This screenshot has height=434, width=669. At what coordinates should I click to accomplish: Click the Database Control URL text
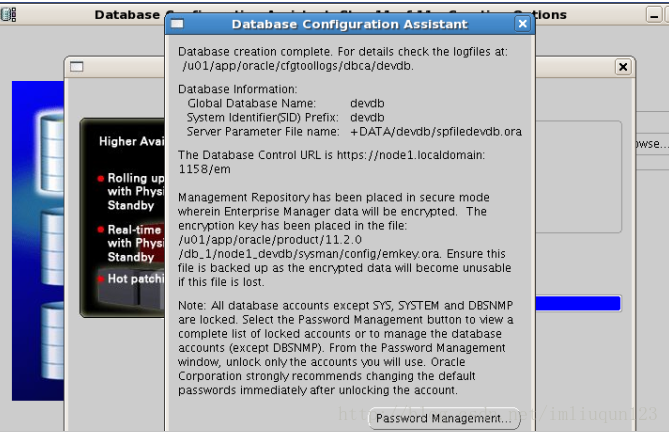click(332, 162)
